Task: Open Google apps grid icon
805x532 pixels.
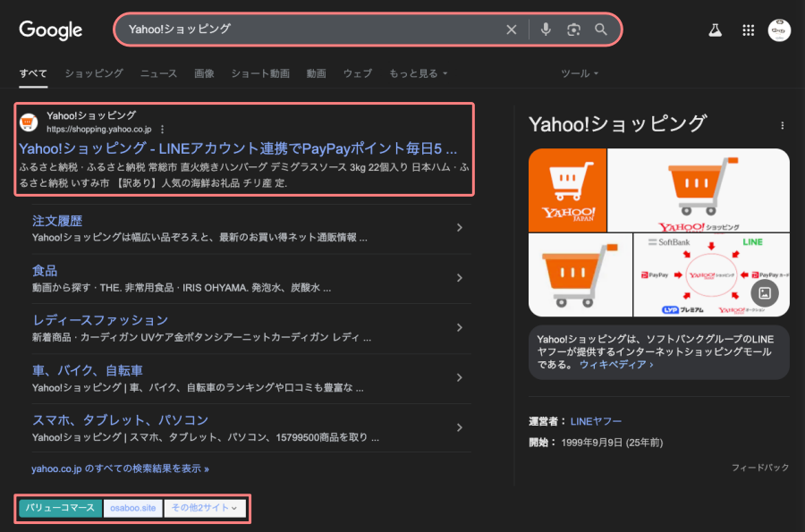Action: 749,30
